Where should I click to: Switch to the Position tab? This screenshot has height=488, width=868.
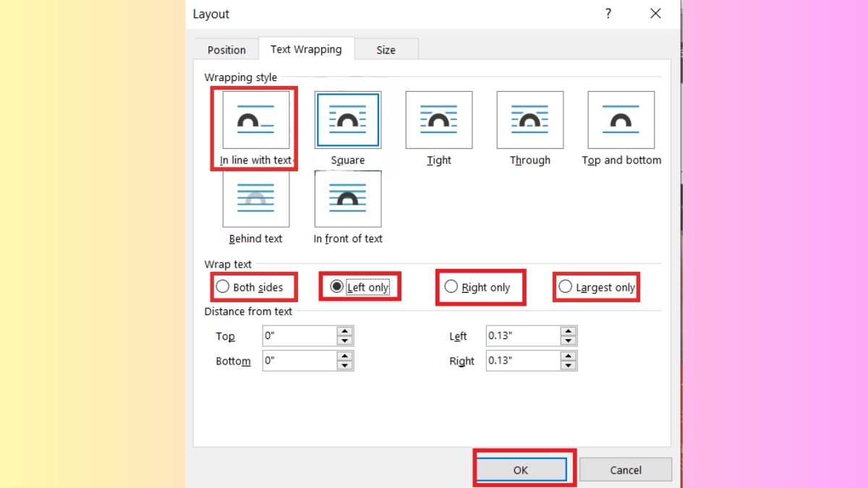(x=226, y=50)
